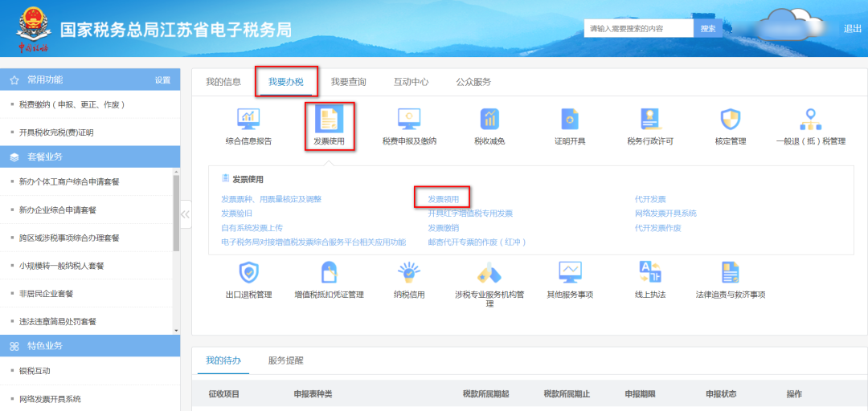Open 发票票种、用票量核定及调整 link
Image resolution: width=868 pixels, height=411 pixels.
[x=272, y=199]
